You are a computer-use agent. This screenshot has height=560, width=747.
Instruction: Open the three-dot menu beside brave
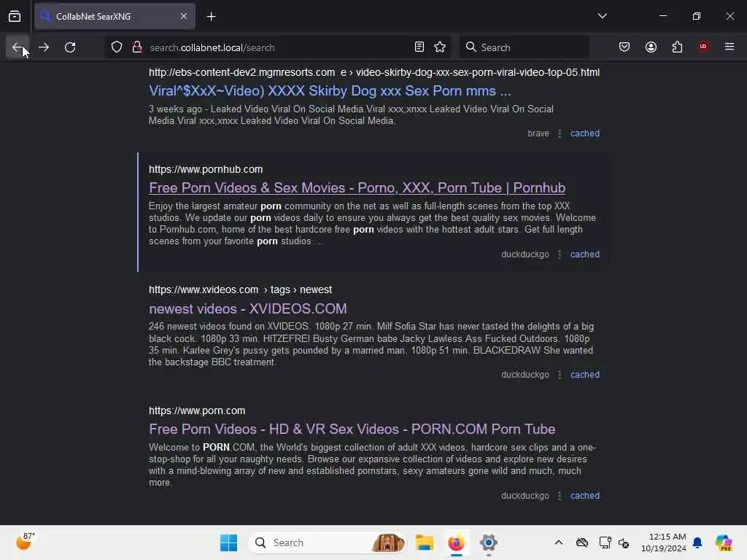point(560,133)
